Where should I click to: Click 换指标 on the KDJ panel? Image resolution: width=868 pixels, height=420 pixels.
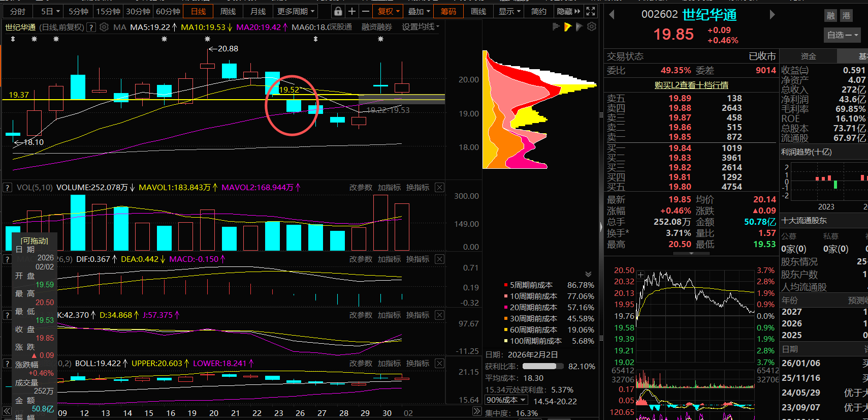click(417, 315)
